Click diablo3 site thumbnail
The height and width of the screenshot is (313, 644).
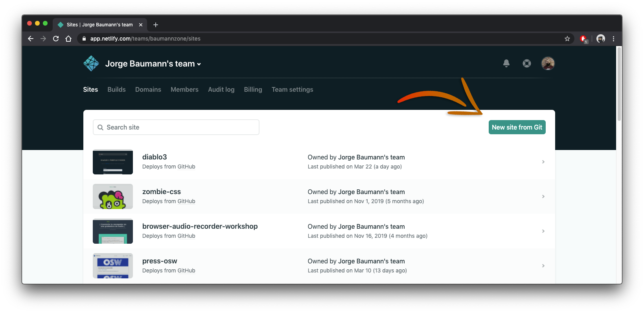[113, 162]
